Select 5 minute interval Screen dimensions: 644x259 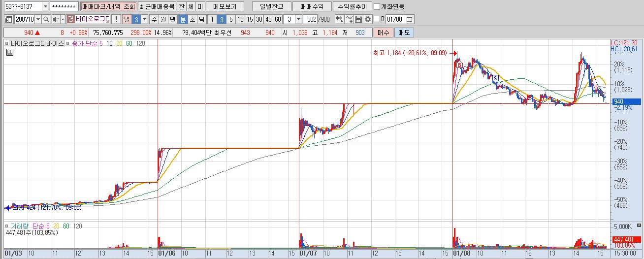coord(231,19)
